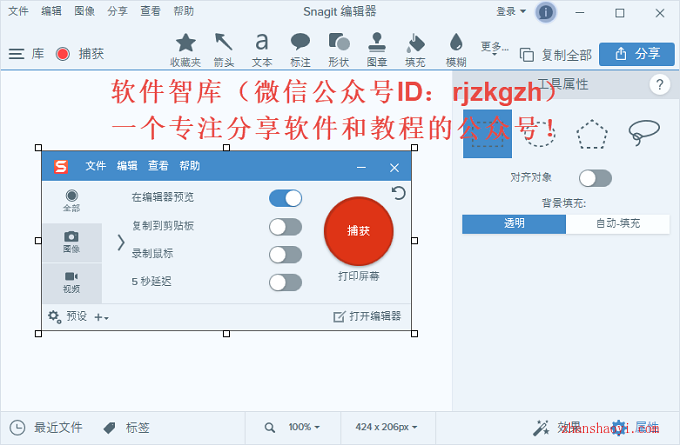
Task: Click the red 捕获 record icon in toolbar
Action: [x=63, y=54]
